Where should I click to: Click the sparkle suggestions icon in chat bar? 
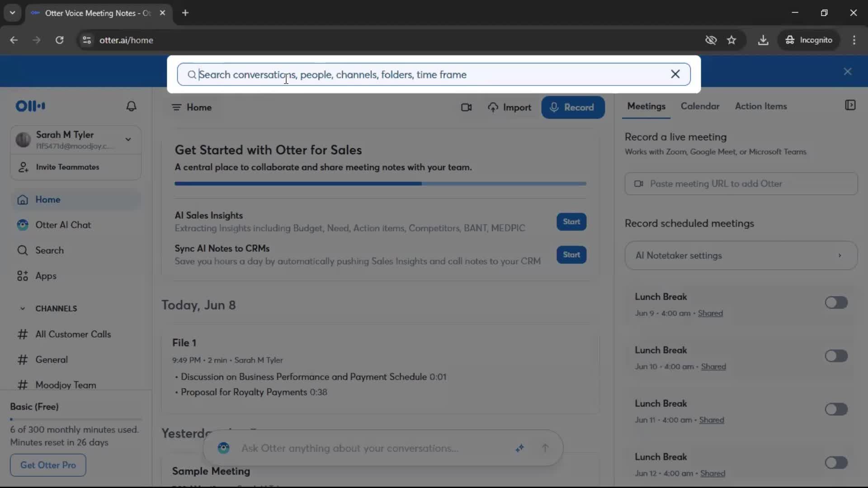pos(519,448)
